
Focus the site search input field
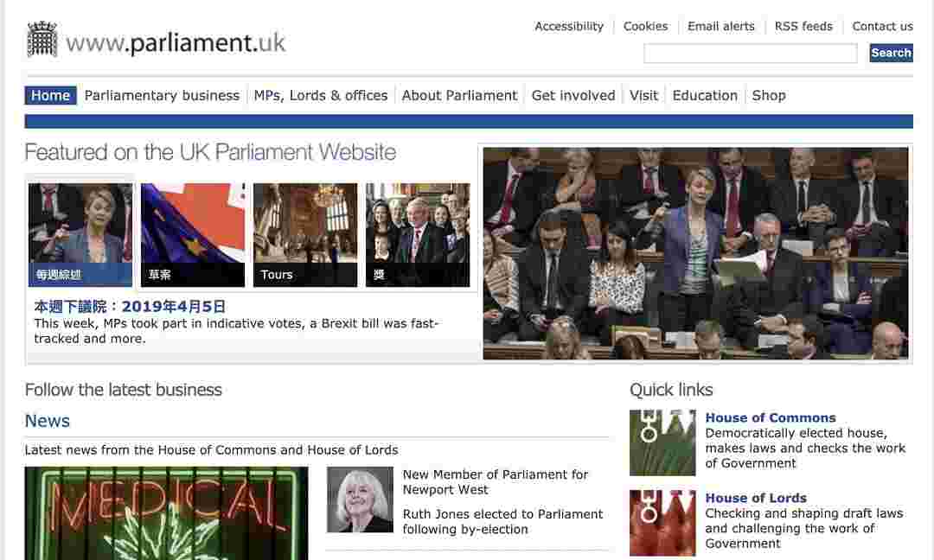click(751, 53)
